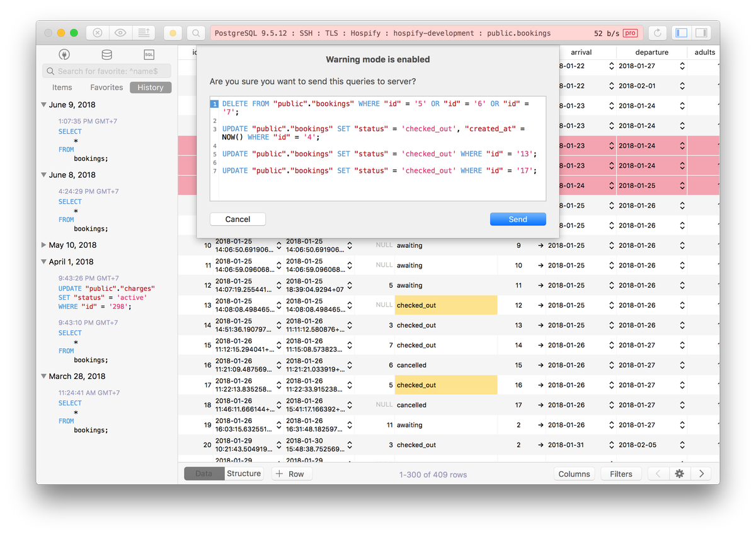Click highlighted checked_out cell in row 13

(446, 305)
